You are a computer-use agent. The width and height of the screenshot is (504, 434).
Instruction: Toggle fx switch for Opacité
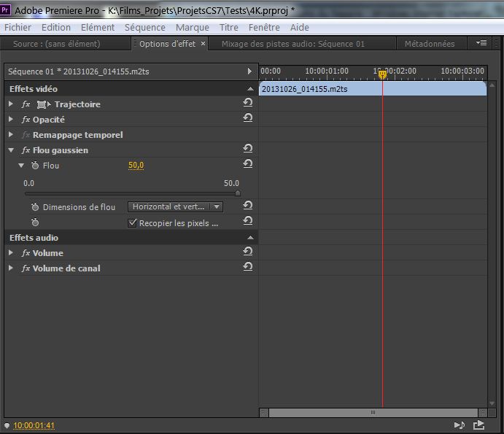26,120
